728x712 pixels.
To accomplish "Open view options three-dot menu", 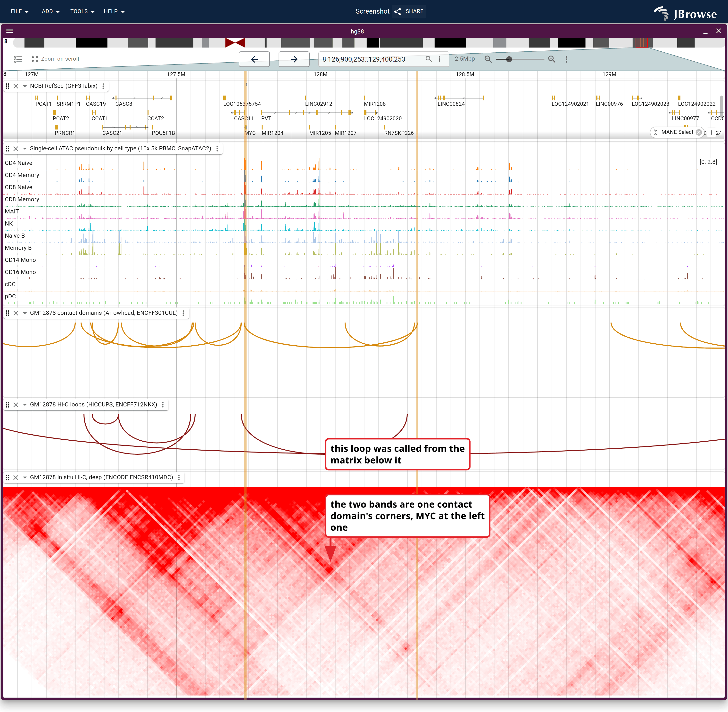I will point(566,59).
